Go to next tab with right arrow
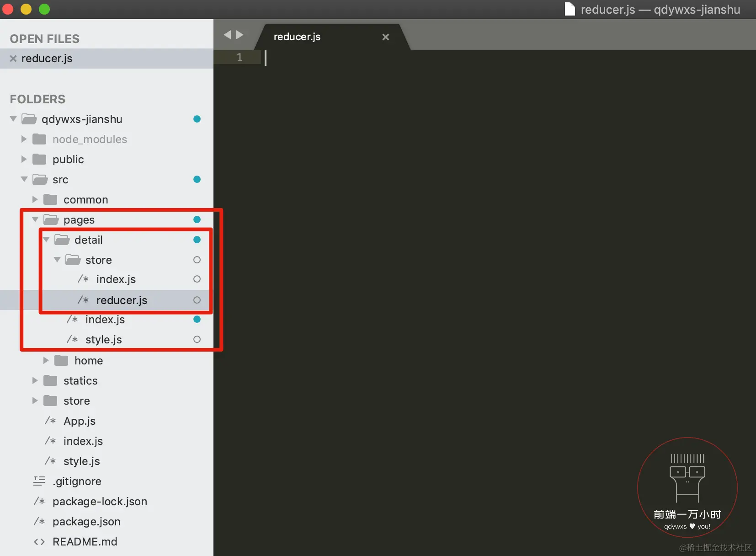The height and width of the screenshot is (556, 756). 240,35
